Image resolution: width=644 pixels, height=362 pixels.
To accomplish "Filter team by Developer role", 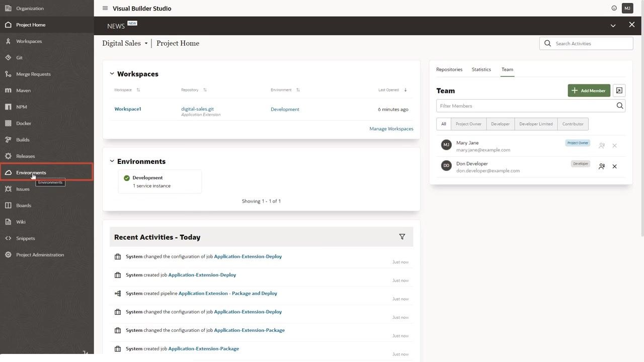I will tap(500, 124).
